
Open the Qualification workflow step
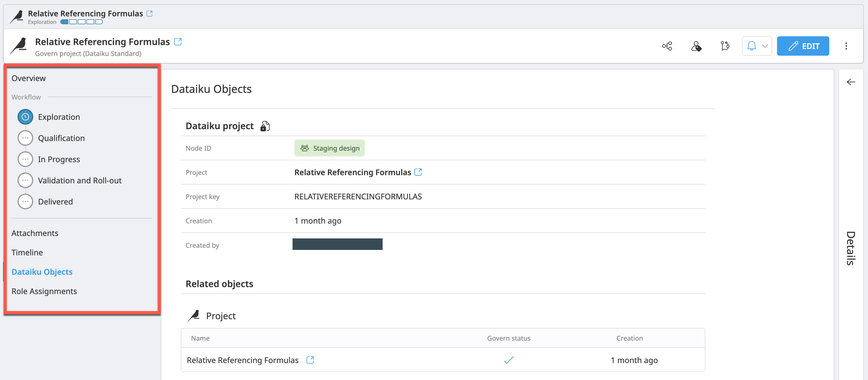61,138
